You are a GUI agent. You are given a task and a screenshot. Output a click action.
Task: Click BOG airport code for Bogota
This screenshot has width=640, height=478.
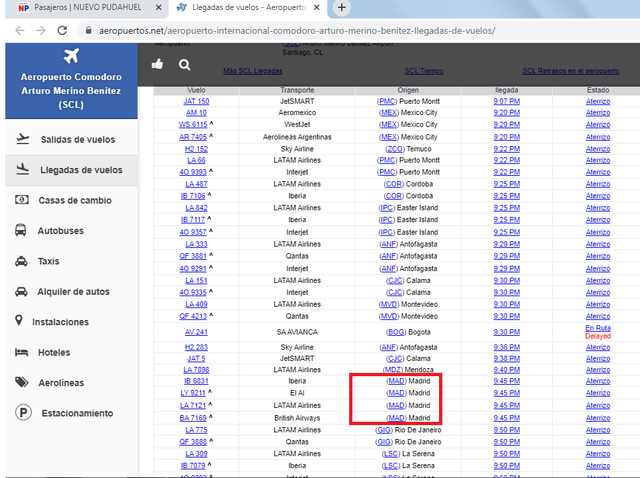(396, 332)
